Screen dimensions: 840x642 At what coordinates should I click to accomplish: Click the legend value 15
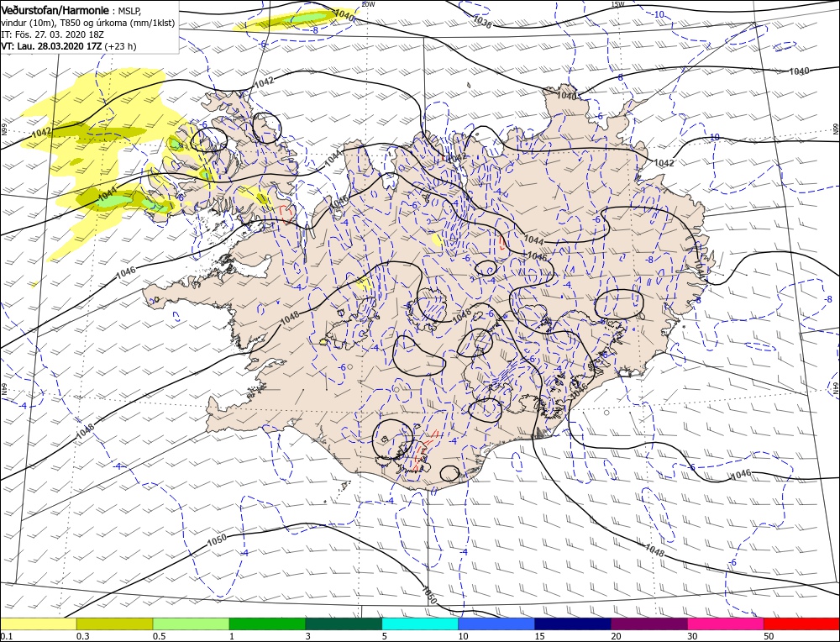539,636
